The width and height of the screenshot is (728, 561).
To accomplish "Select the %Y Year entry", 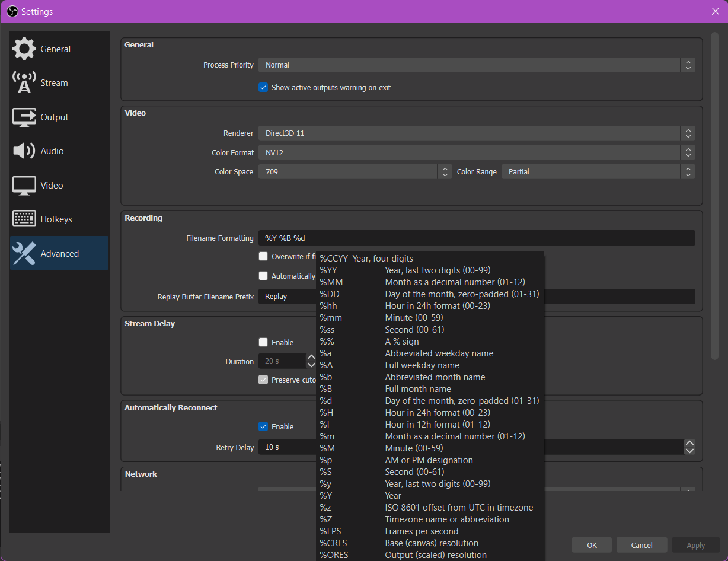I will 430,496.
